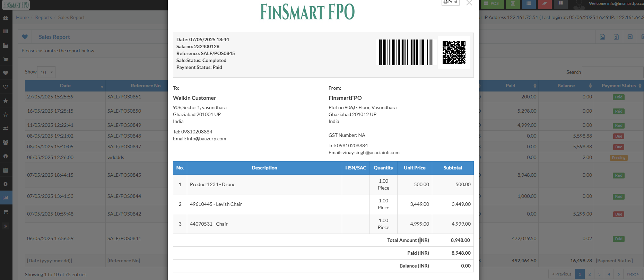The height and width of the screenshot is (280, 644).
Task: Open the dashboard gauge icon in the sidebar
Action: (x=6, y=18)
